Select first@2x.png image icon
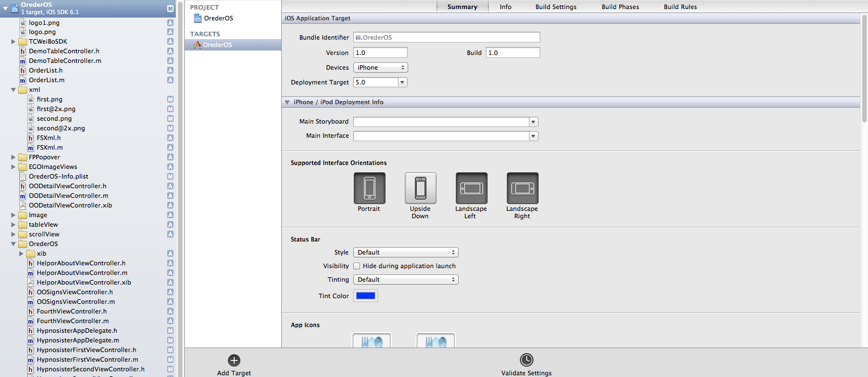 pos(31,109)
